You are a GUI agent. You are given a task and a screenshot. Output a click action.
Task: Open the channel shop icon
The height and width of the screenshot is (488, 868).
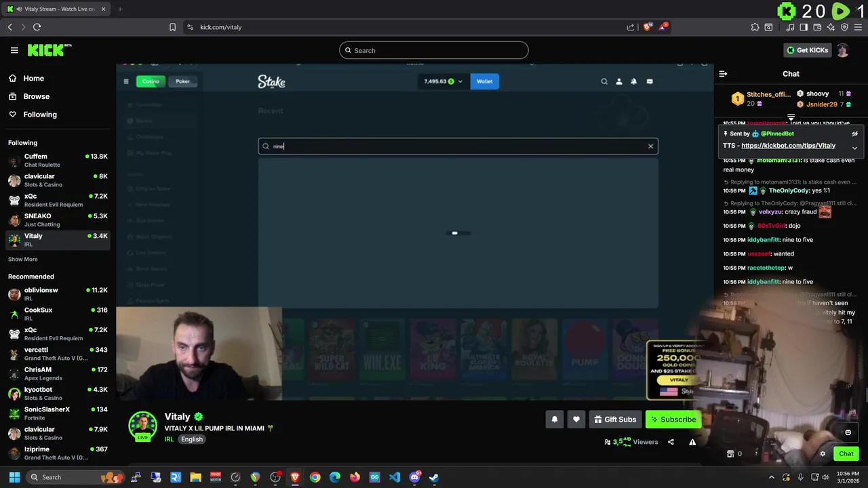pos(730,454)
